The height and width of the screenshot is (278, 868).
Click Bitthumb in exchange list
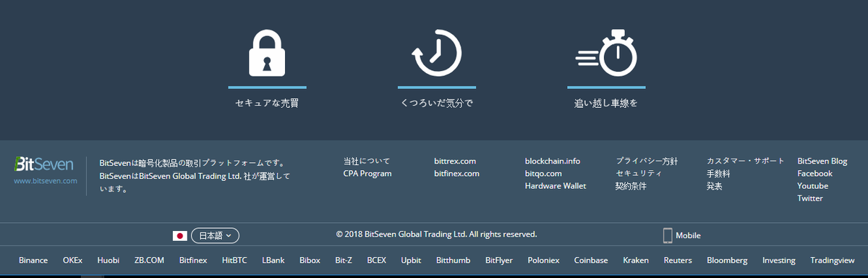(454, 260)
